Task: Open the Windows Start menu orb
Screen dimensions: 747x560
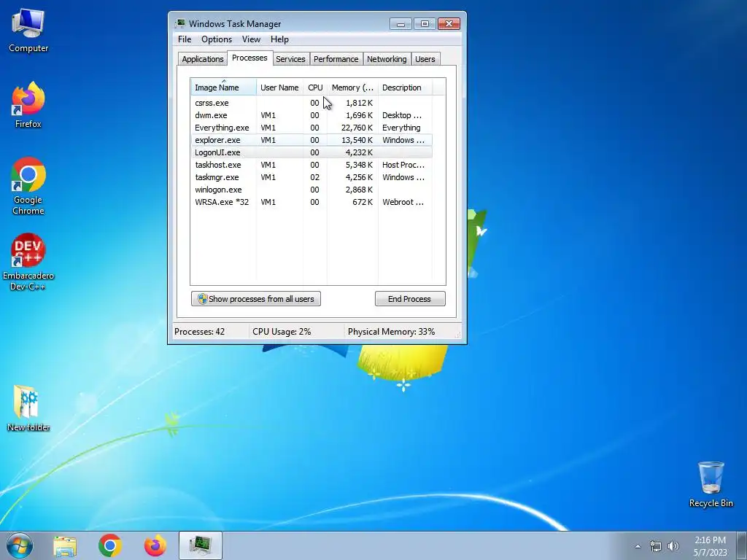Action: click(20, 545)
